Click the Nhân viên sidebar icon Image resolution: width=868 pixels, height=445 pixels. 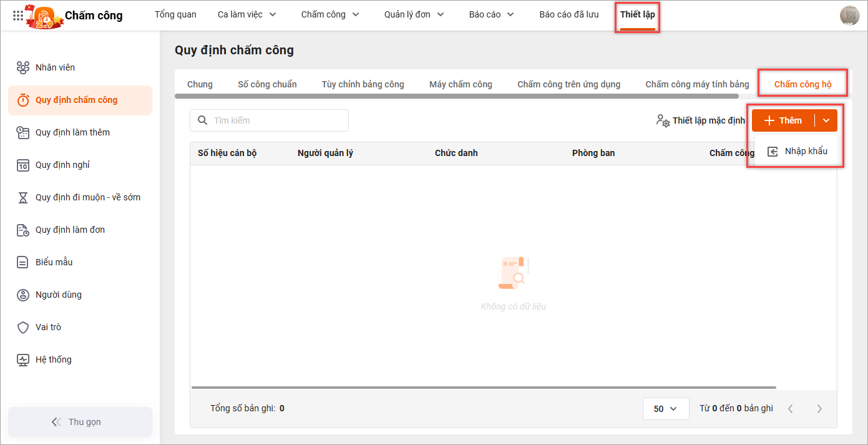point(23,67)
